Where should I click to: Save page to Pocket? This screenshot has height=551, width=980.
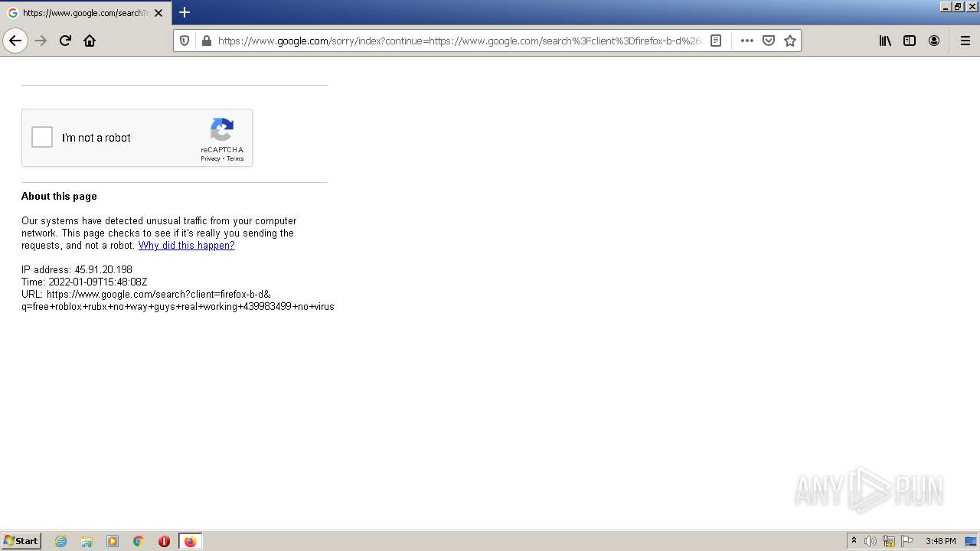tap(769, 41)
